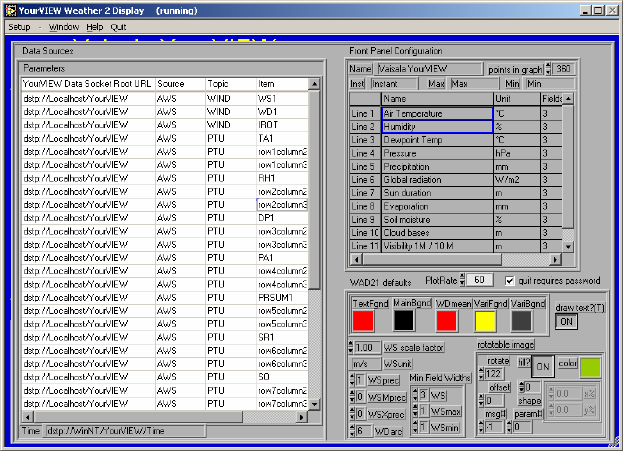Click the DP1 item cell
The height and width of the screenshot is (451, 623).
pos(282,218)
